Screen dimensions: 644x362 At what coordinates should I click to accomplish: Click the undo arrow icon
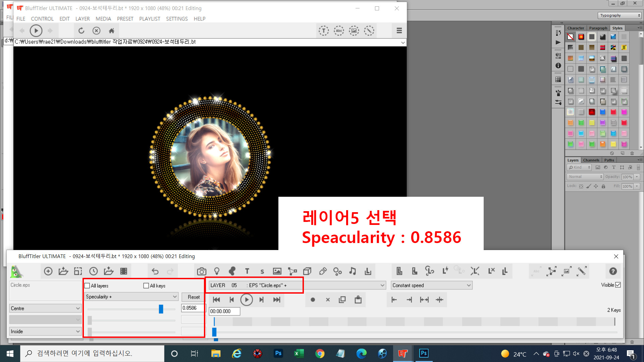pos(155,271)
